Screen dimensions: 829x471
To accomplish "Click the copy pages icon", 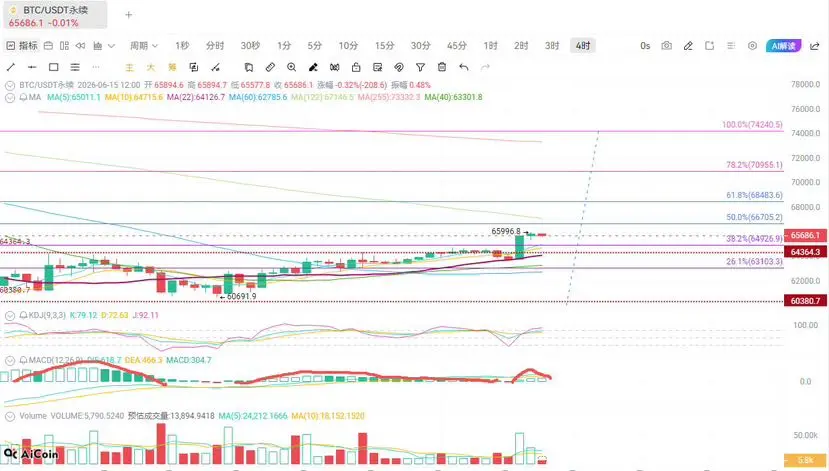I will tap(248, 67).
